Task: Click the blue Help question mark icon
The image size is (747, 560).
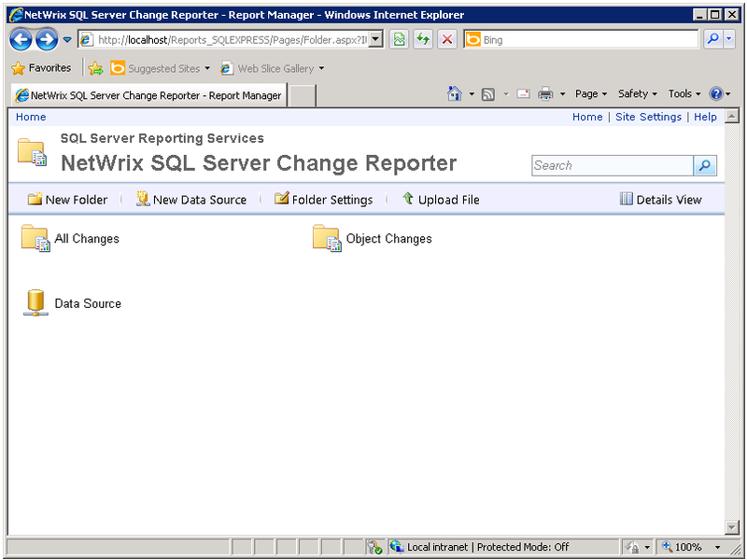Action: 715,94
